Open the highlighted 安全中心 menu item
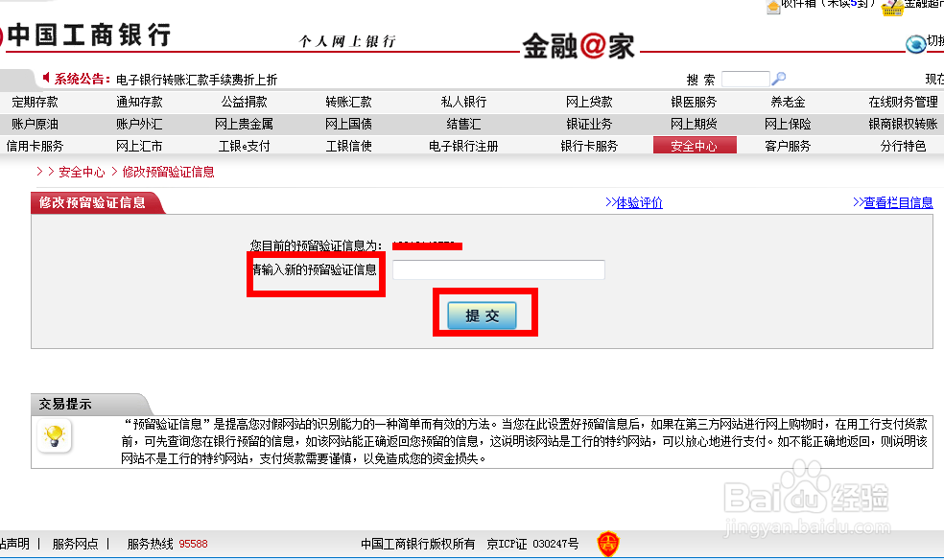Screen dimensions: 944x560 695,147
